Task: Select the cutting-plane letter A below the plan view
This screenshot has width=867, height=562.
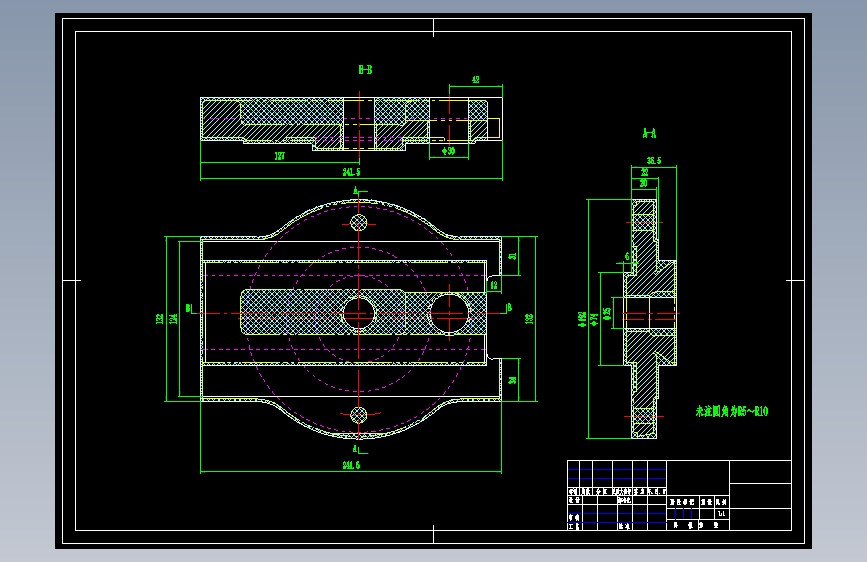Action: tap(356, 449)
